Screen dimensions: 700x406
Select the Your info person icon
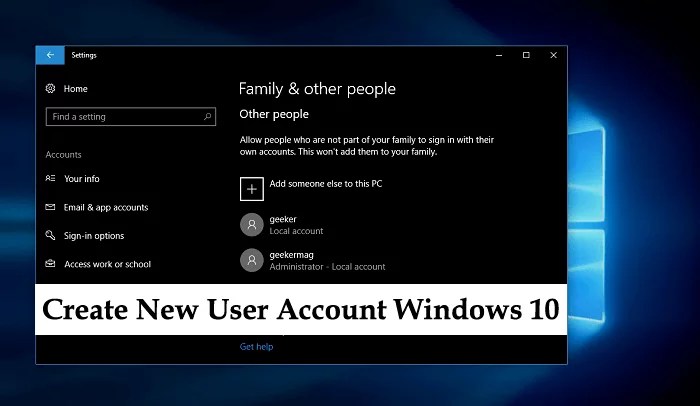pyautogui.click(x=50, y=178)
